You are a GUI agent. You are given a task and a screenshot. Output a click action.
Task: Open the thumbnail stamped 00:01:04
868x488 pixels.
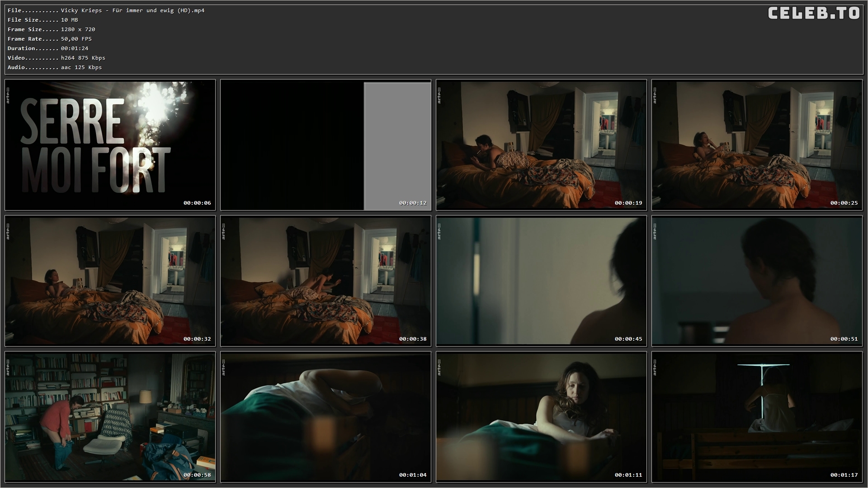tap(325, 417)
